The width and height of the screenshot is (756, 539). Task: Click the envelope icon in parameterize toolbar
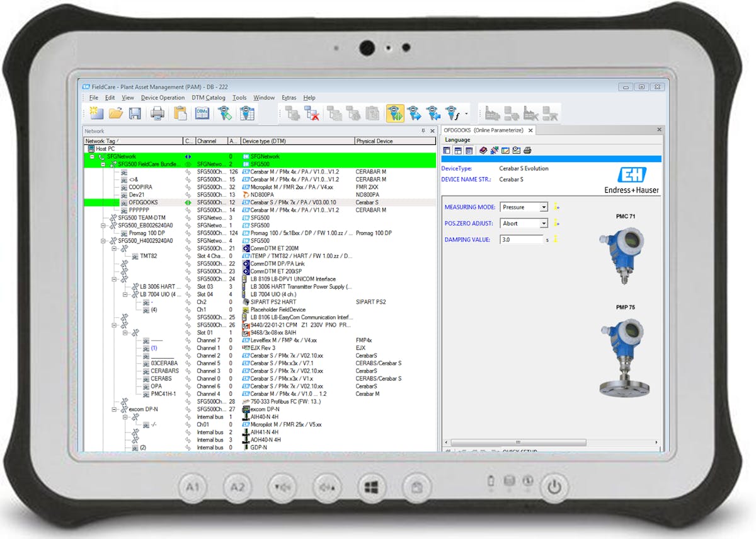[x=517, y=151]
